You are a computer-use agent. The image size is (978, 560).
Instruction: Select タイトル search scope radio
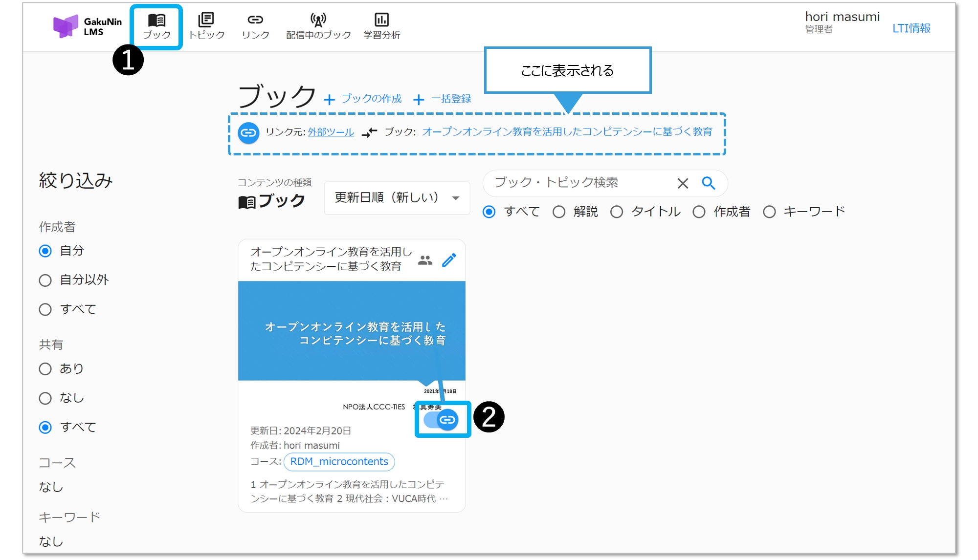click(x=617, y=212)
